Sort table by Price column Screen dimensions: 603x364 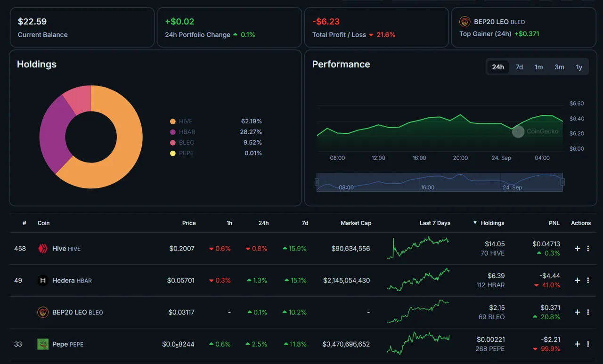[189, 223]
